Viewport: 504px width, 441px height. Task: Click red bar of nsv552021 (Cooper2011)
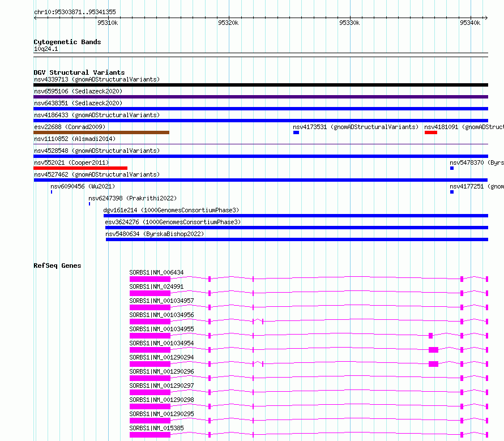pyautogui.click(x=80, y=168)
